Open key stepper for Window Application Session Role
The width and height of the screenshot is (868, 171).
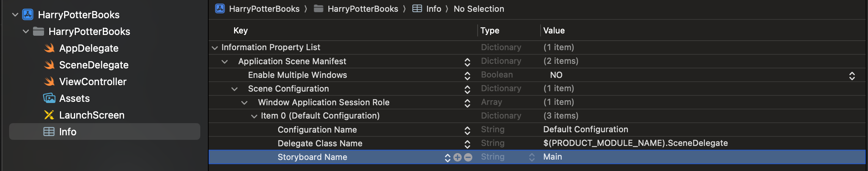tap(467, 103)
